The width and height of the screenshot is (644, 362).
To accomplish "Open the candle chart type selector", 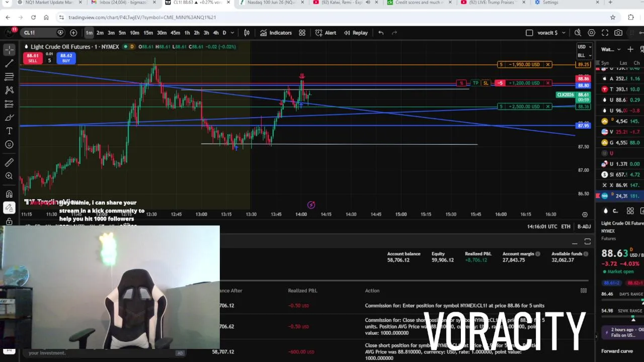I will click(x=247, y=33).
